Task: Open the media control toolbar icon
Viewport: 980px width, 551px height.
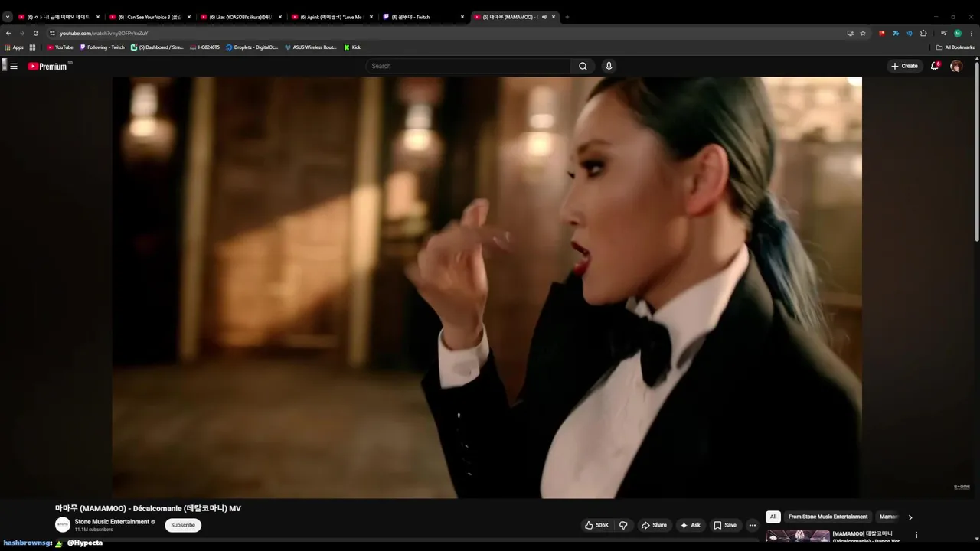Action: (x=944, y=33)
